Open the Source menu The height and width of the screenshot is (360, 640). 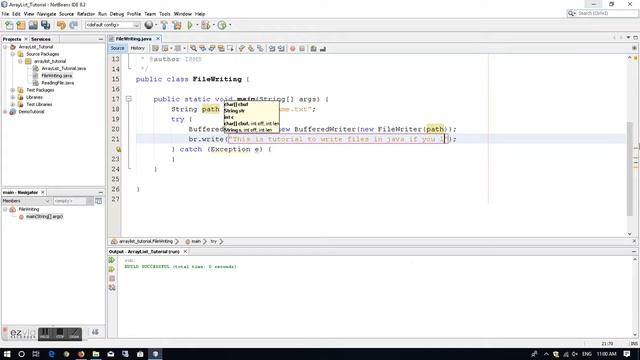[67, 14]
